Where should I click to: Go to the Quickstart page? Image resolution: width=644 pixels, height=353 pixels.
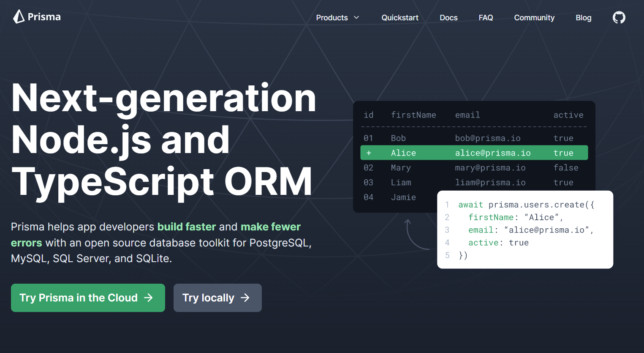400,18
